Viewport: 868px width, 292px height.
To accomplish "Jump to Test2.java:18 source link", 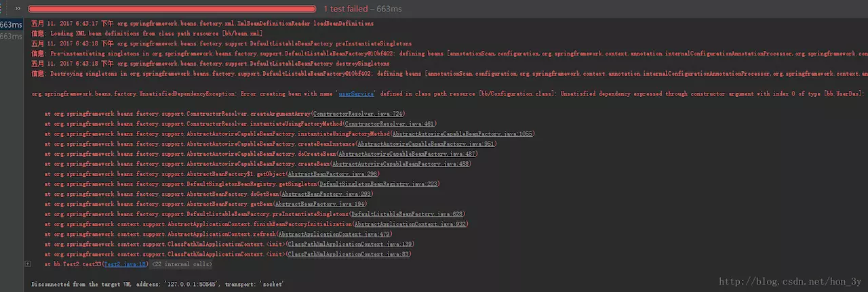I will click(x=125, y=264).
